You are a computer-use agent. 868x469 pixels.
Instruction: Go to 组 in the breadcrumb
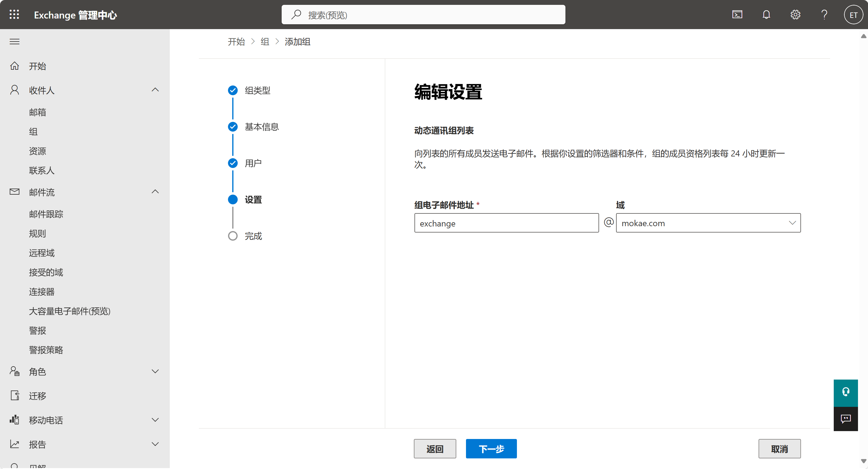pos(265,42)
